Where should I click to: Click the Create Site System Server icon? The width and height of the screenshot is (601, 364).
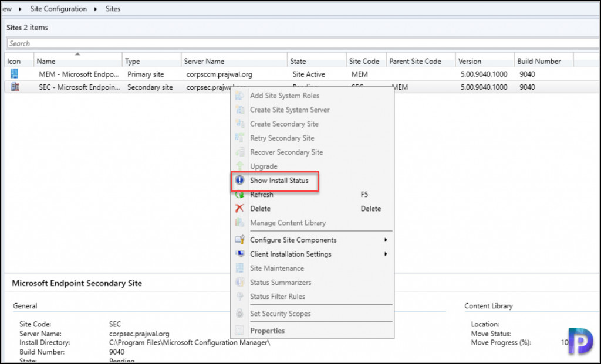point(239,110)
